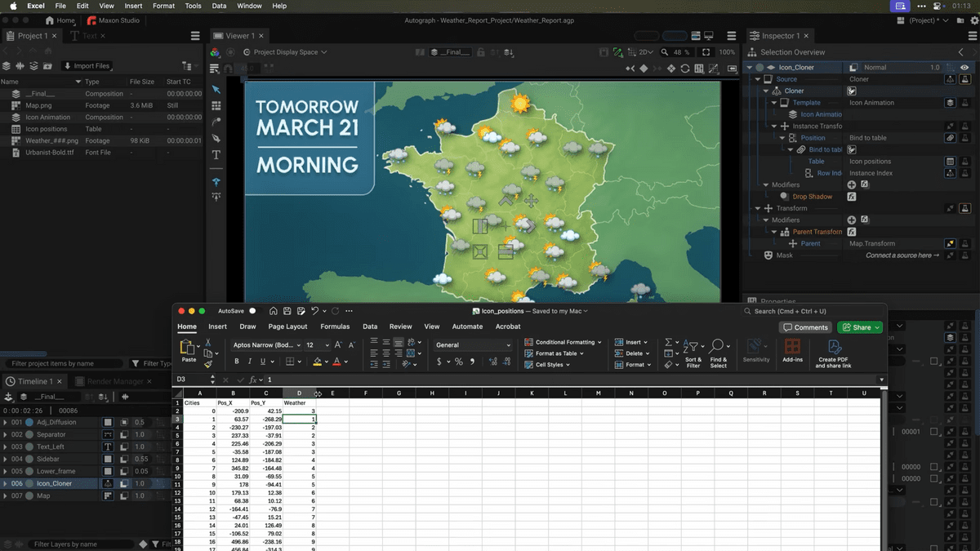
Task: Select the Text tool in the viewer toolbar
Action: coord(216,154)
